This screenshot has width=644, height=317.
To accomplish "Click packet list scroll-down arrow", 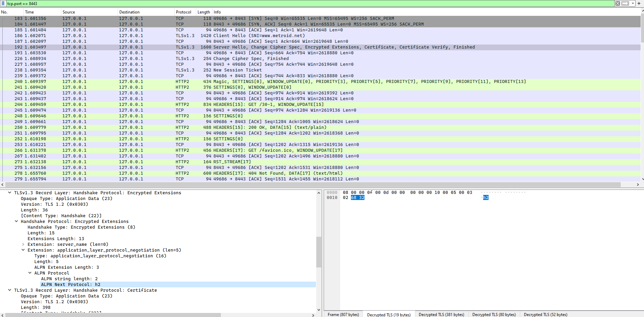I will point(642,179).
